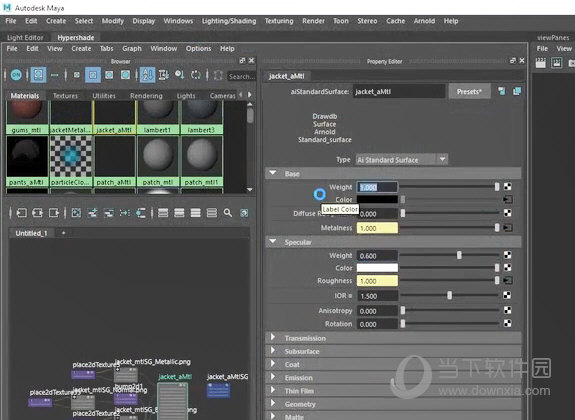This screenshot has width=575, height=420.
Task: Rearrange the graph layout
Action: point(125,213)
